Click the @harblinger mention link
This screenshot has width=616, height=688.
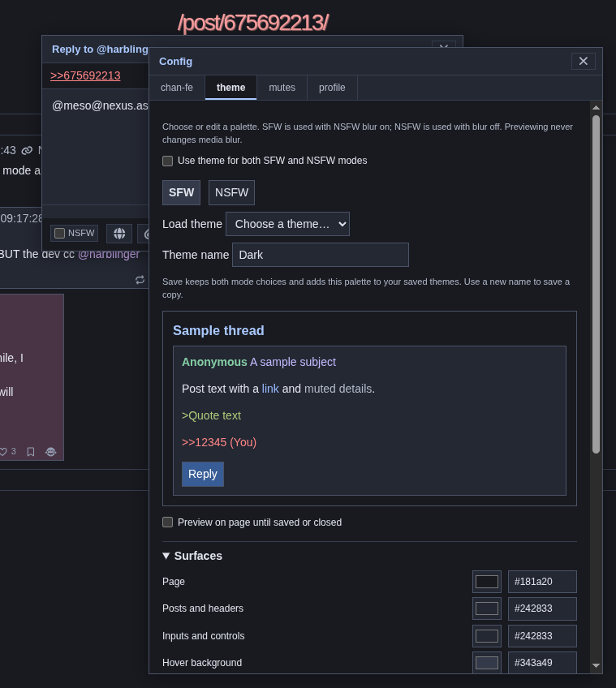109,254
